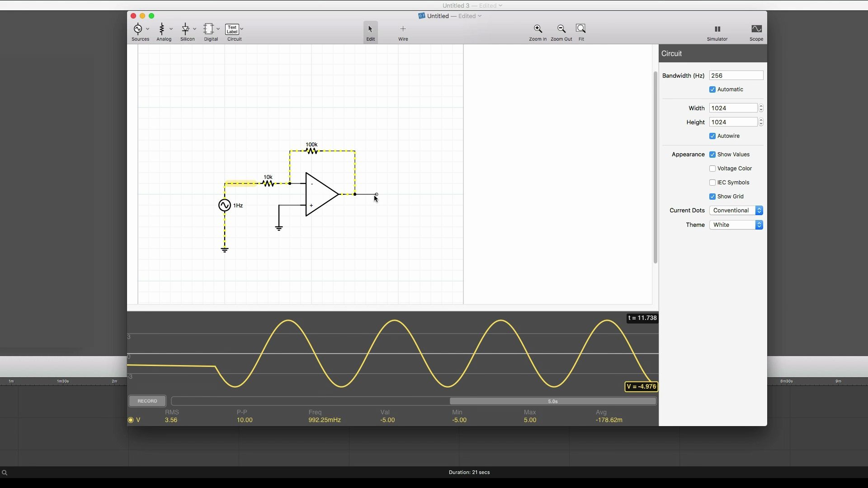This screenshot has width=868, height=488.
Task: Toggle the Automatic bandwidth checkbox
Action: point(712,89)
